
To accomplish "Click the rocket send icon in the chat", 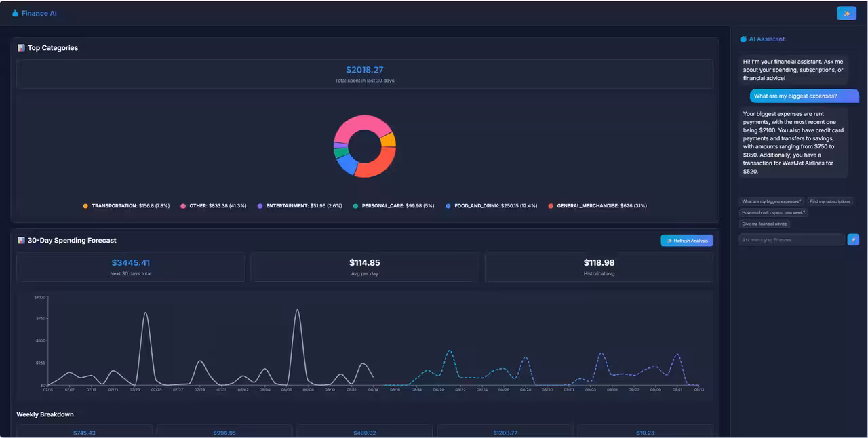I will (x=853, y=239).
